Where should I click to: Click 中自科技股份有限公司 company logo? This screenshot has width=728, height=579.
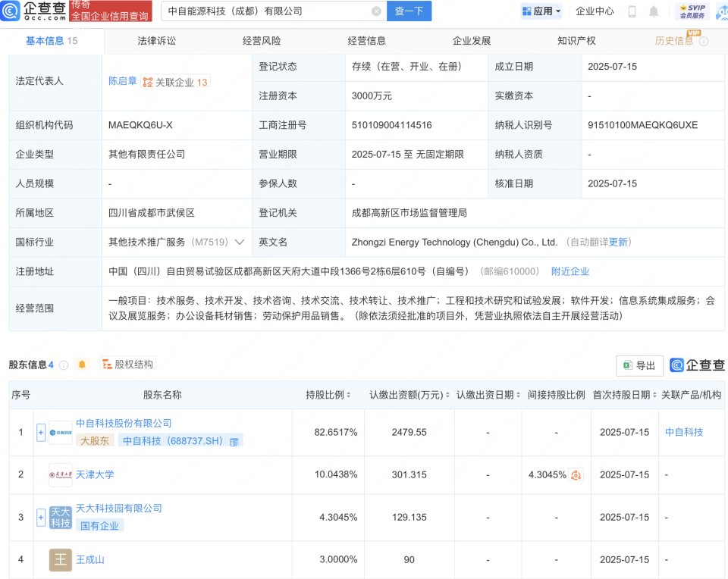coord(61,433)
